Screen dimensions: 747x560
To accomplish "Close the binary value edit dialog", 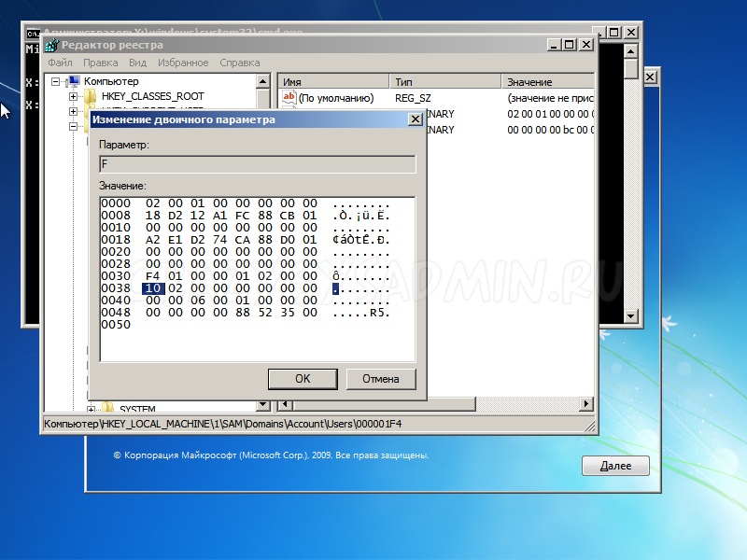I will [416, 119].
